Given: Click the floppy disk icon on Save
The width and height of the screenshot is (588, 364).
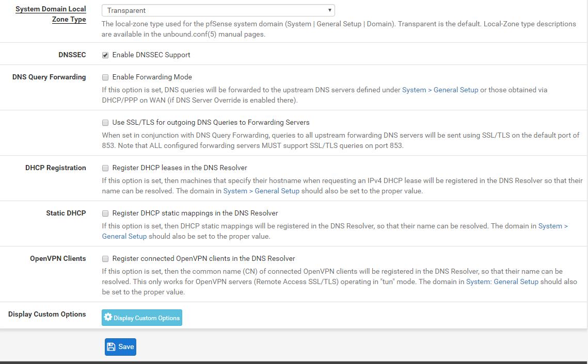Looking at the screenshot, I should pos(111,347).
